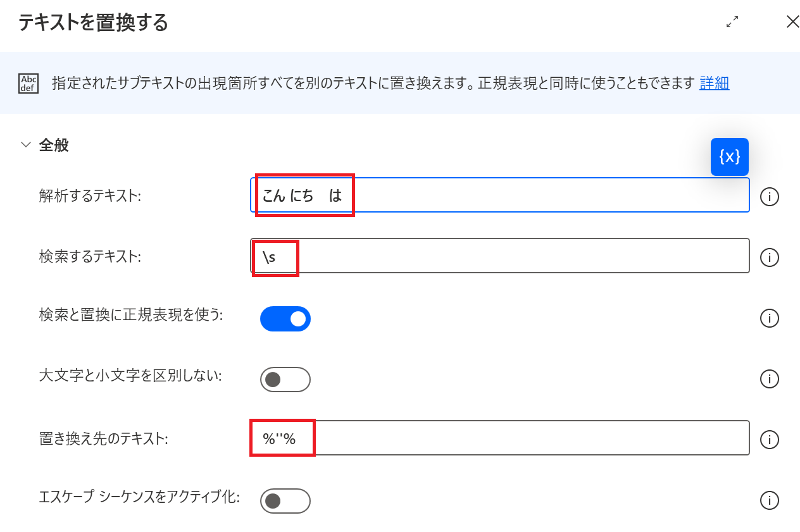
Task: Click the variable picker {x} button
Action: click(729, 157)
